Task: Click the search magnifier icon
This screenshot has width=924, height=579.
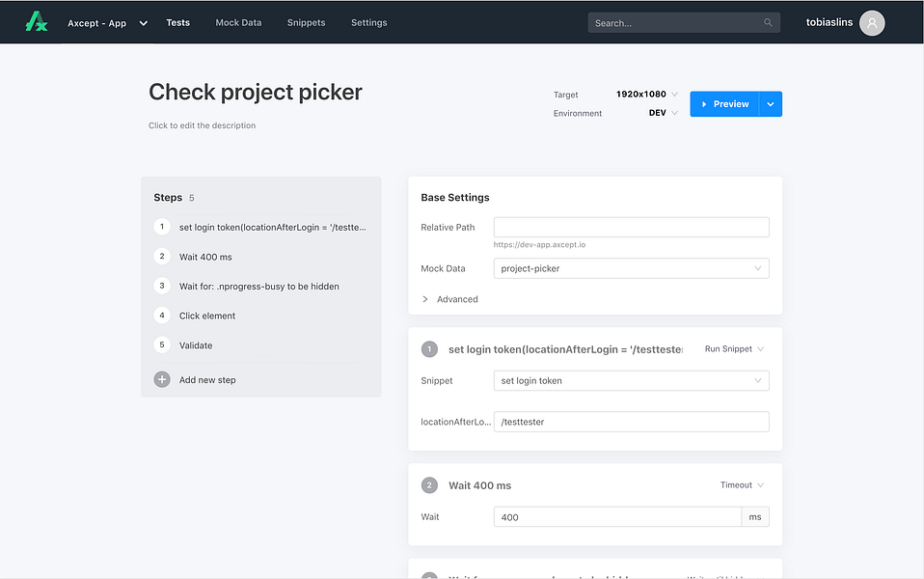Action: pyautogui.click(x=769, y=22)
